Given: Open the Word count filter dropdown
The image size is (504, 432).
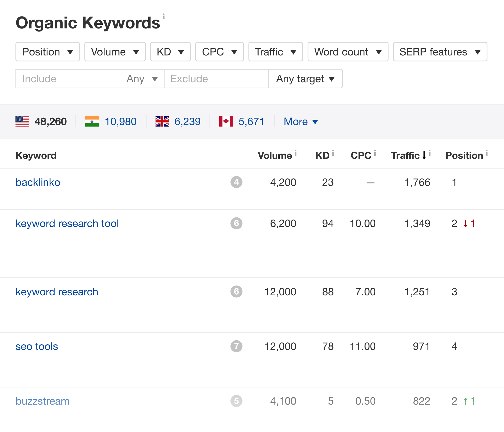Looking at the screenshot, I should (x=348, y=52).
